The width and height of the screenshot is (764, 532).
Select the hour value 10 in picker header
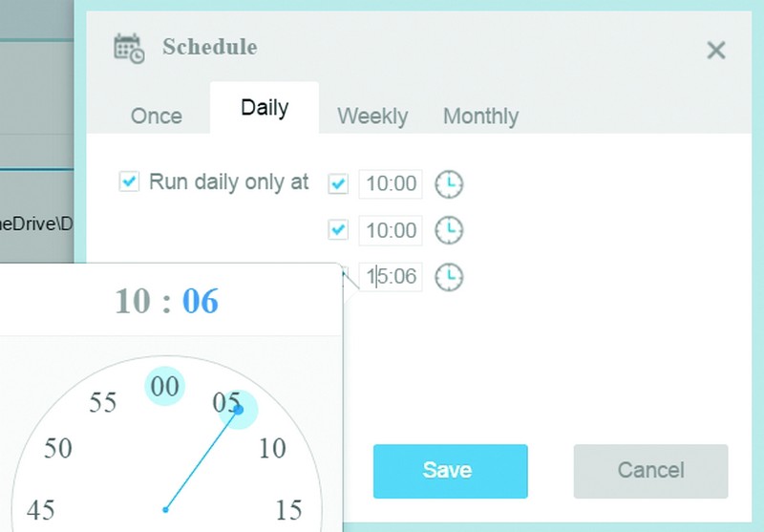133,301
